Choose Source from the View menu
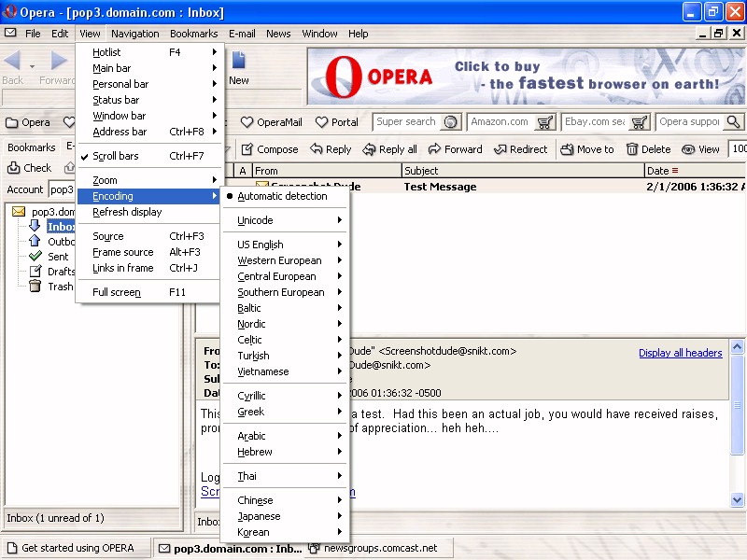The height and width of the screenshot is (560, 747). 149,236
